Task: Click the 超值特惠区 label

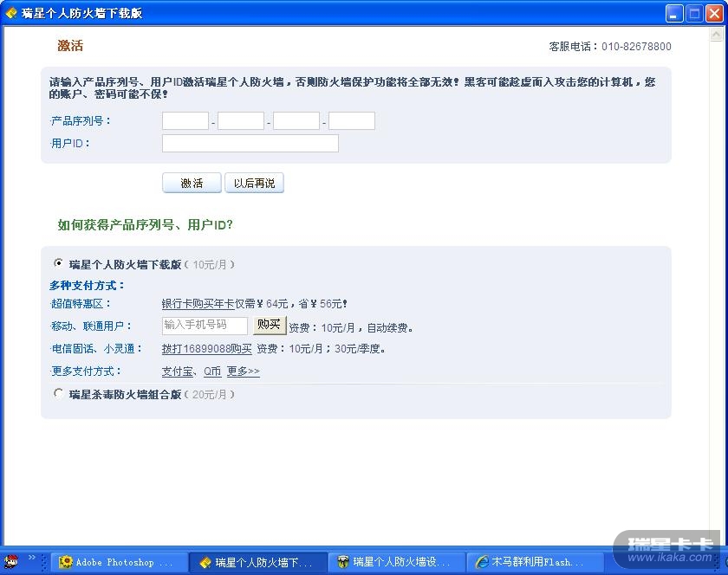Action: [x=81, y=304]
